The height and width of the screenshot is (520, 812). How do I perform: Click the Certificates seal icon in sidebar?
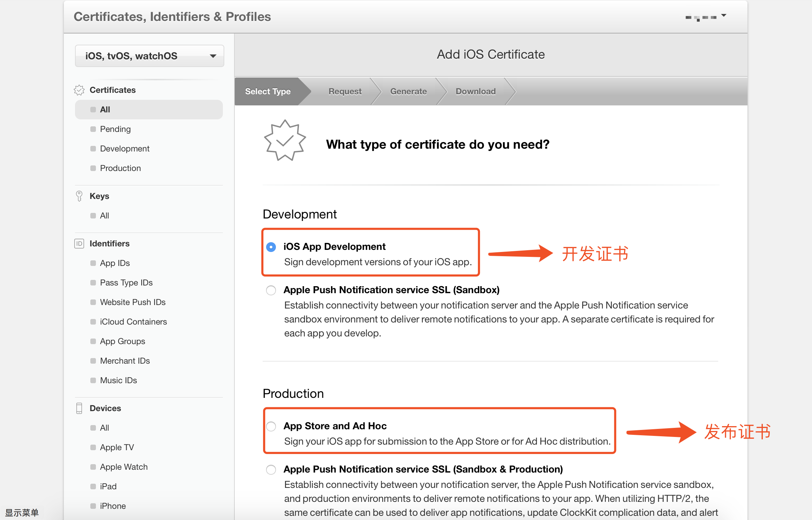point(79,90)
